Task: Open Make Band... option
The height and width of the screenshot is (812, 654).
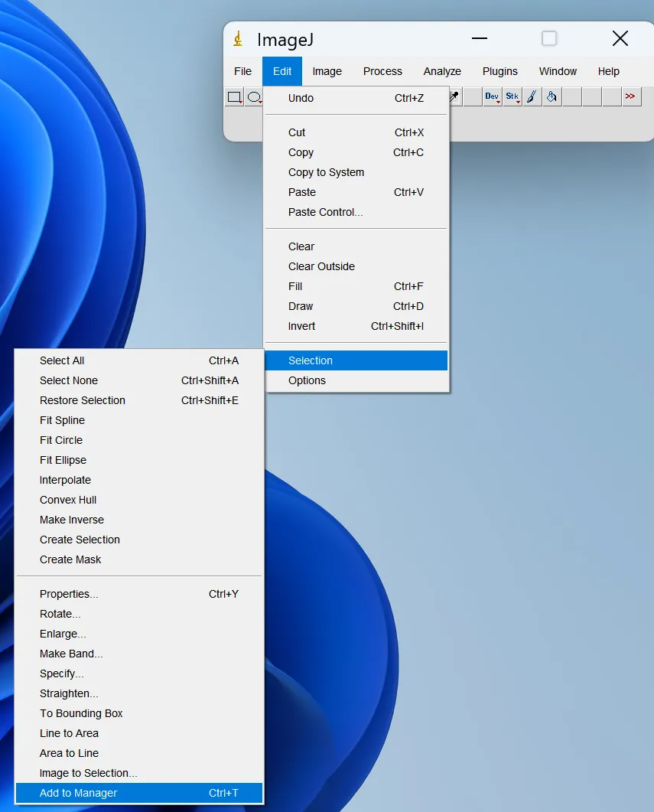Action: click(x=139, y=654)
